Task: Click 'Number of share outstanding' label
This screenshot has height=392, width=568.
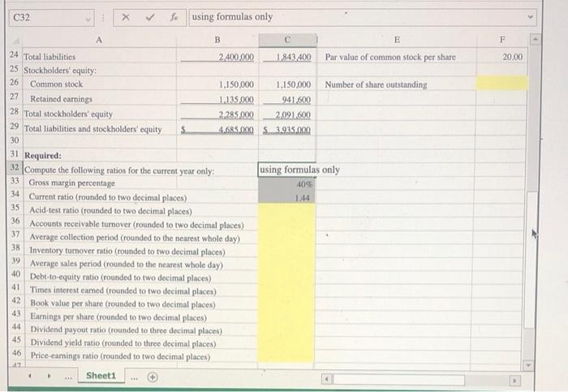Action: [376, 84]
